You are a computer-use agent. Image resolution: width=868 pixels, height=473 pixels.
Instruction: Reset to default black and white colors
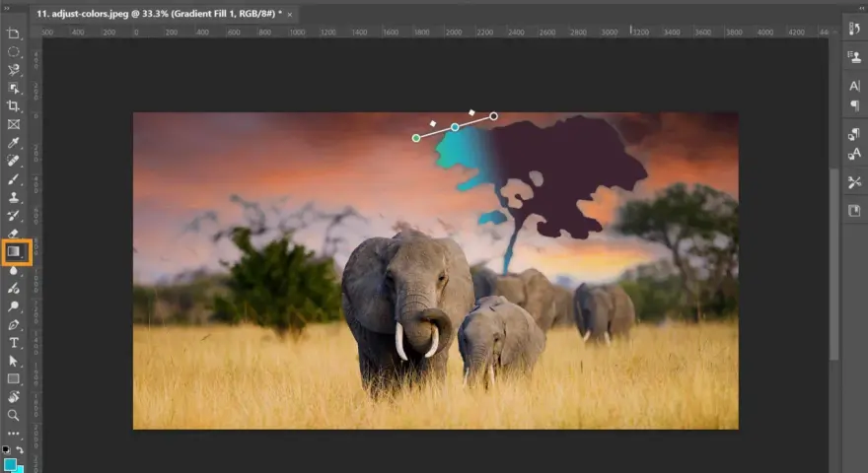coord(6,449)
